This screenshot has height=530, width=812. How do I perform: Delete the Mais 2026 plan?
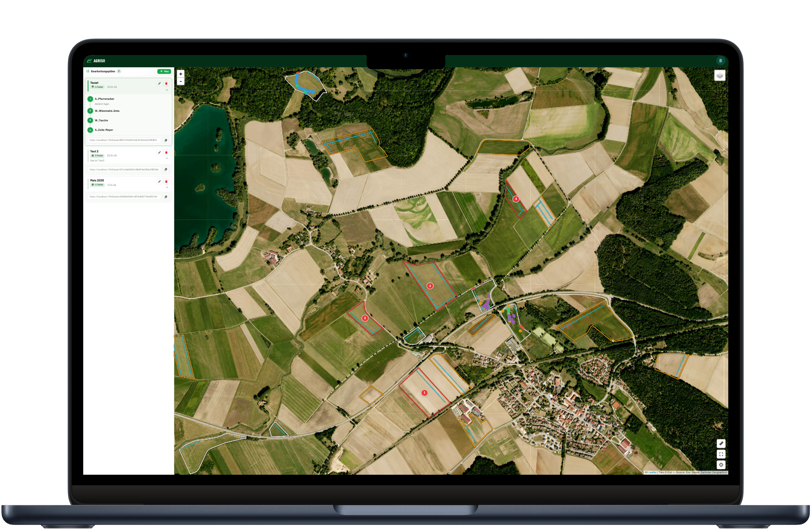166,182
